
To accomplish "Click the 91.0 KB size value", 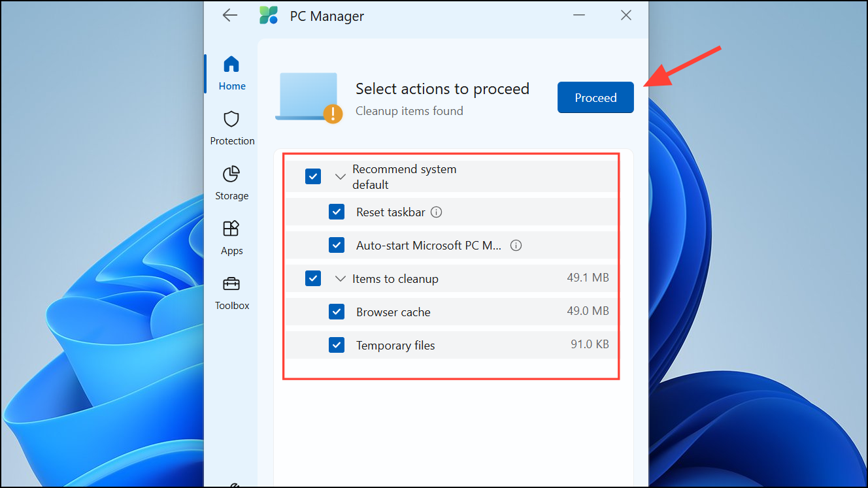I will click(x=590, y=344).
